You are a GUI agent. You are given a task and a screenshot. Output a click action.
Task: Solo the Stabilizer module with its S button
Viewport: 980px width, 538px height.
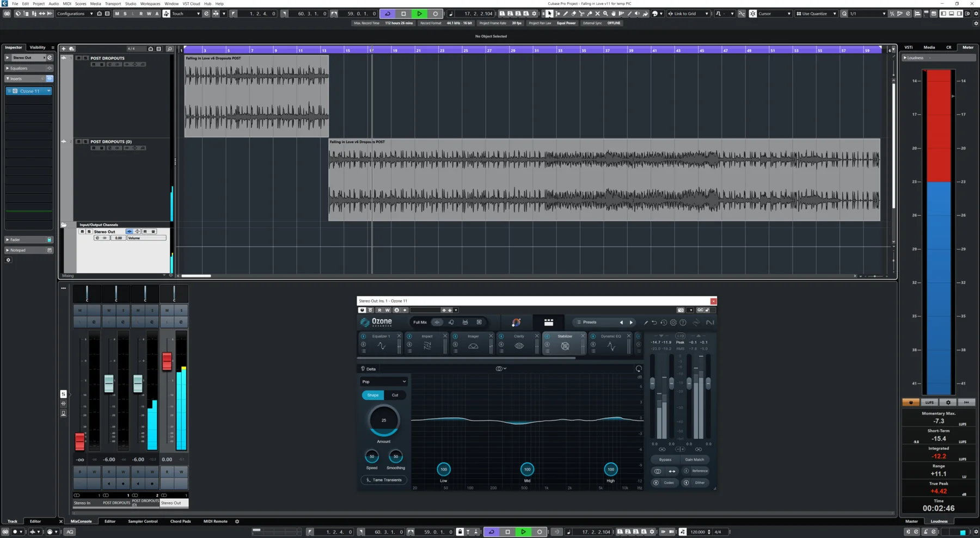point(547,344)
